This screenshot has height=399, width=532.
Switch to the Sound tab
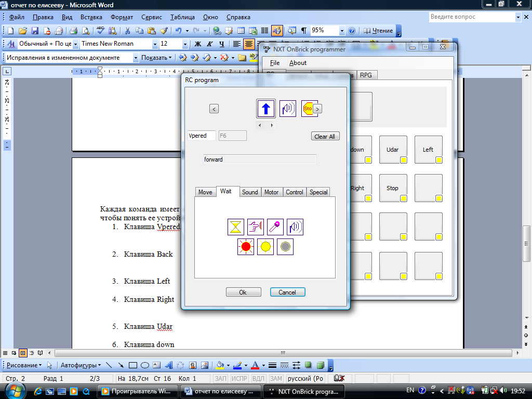point(250,192)
